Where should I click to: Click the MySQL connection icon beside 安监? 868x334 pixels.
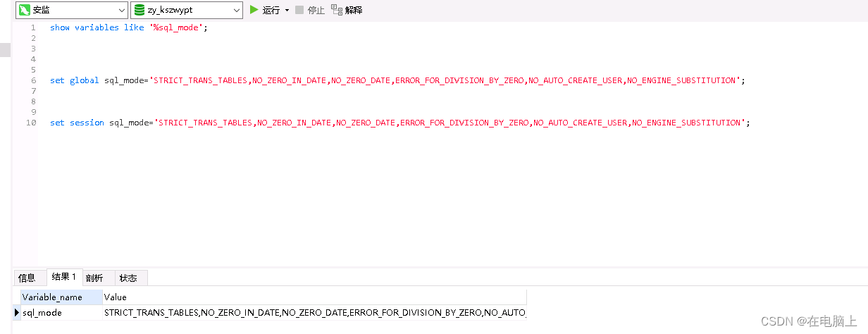(25, 10)
